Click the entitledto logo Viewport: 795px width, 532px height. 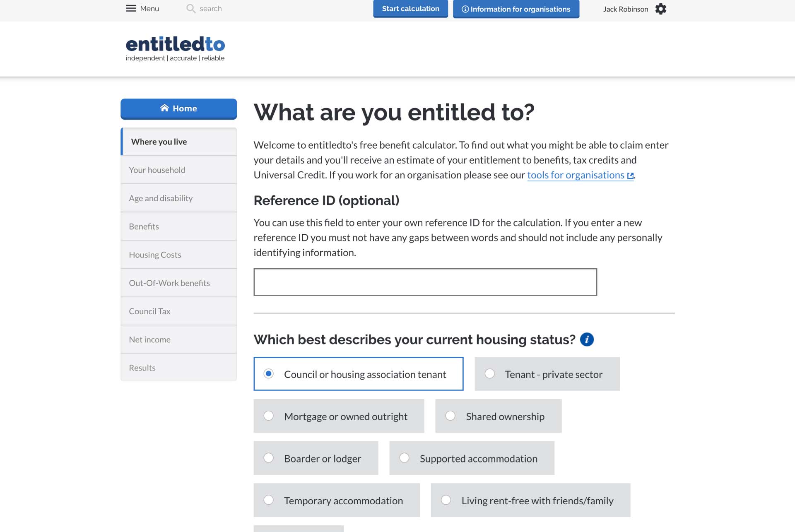click(175, 48)
